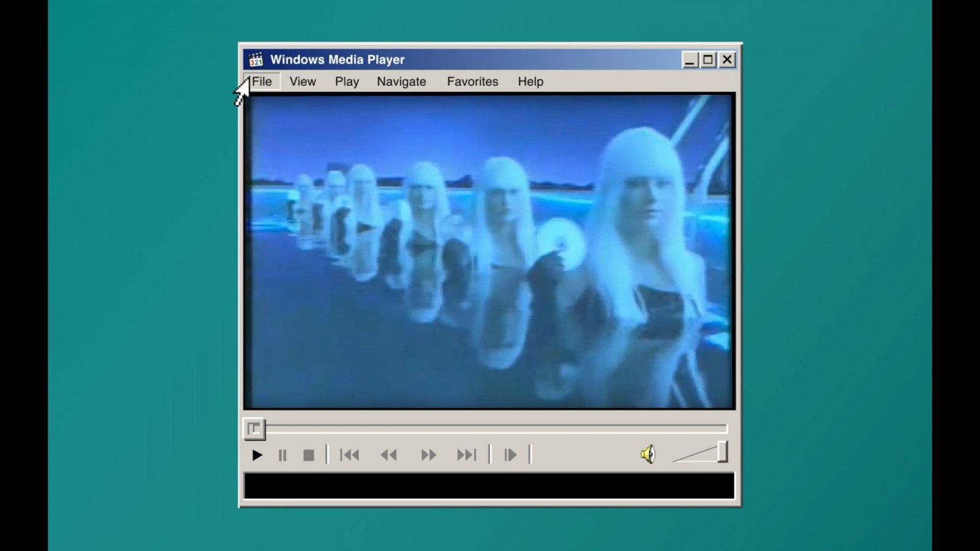Click the Media Player icon in the title bar
The image size is (980, 551).
coord(256,59)
